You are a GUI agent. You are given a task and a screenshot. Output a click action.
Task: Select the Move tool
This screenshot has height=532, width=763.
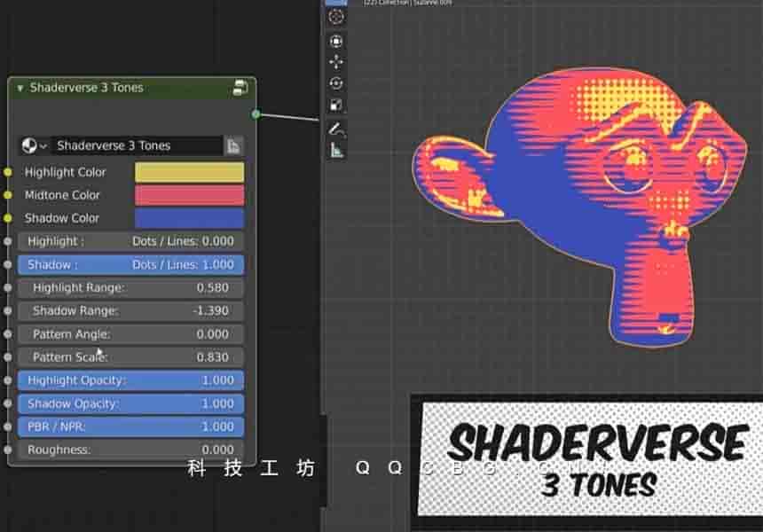tap(336, 62)
